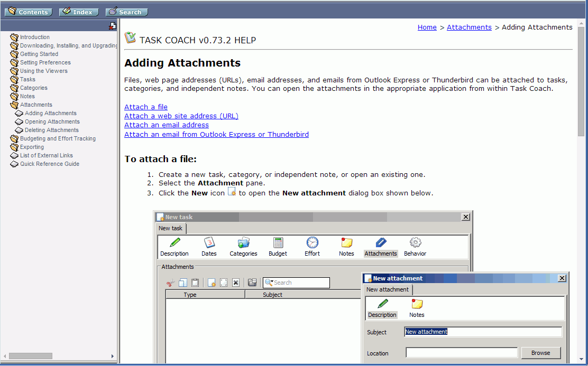Select the Opening Attachments topic
This screenshot has height=366, width=588.
pyautogui.click(x=52, y=121)
